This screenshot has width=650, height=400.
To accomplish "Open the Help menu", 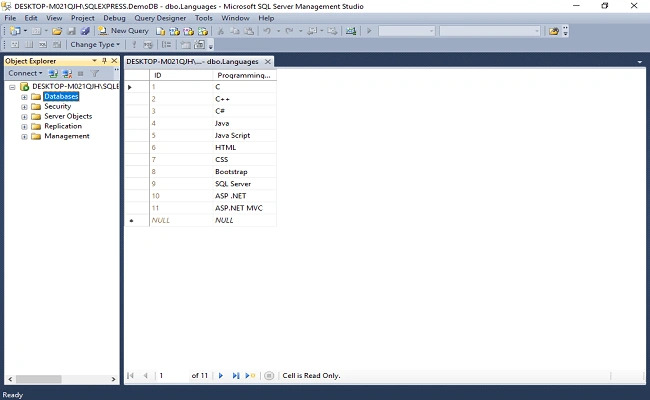I will [x=266, y=18].
